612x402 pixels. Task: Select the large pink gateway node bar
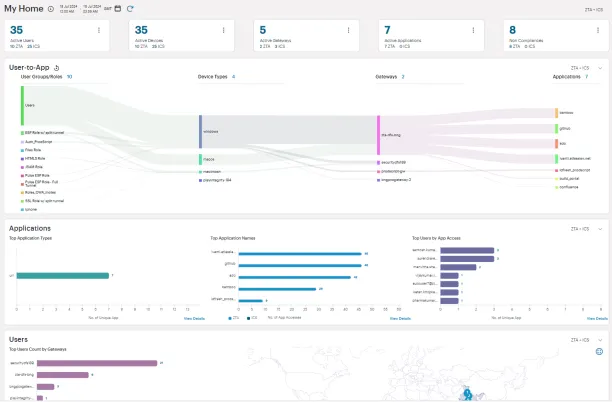click(x=378, y=135)
